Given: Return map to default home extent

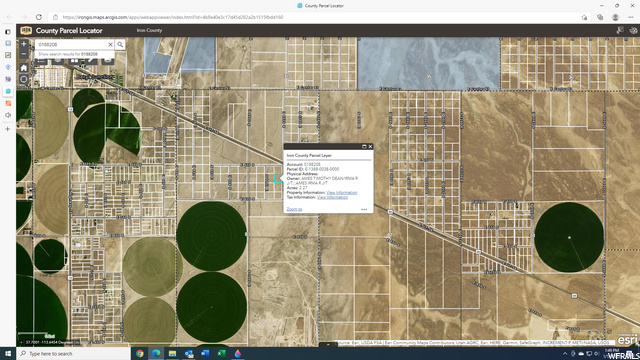Looking at the screenshot, I should click(24, 68).
